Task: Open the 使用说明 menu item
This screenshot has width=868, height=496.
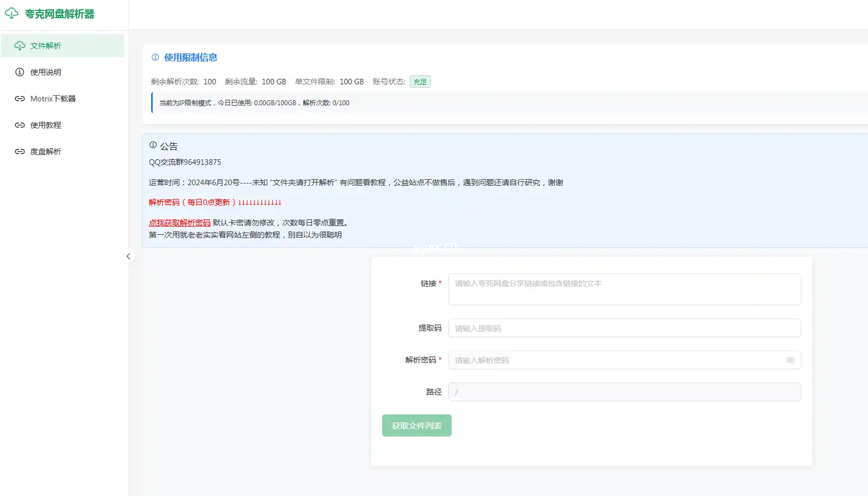Action: point(46,72)
